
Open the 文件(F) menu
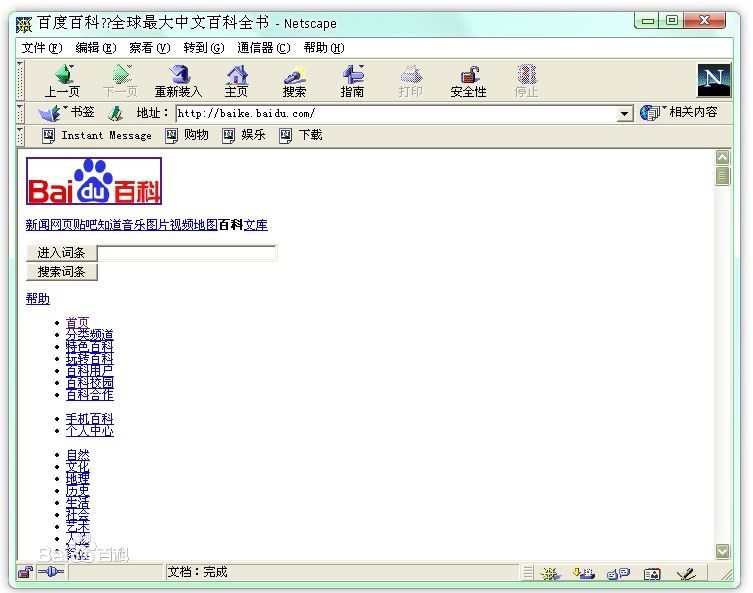pos(42,48)
